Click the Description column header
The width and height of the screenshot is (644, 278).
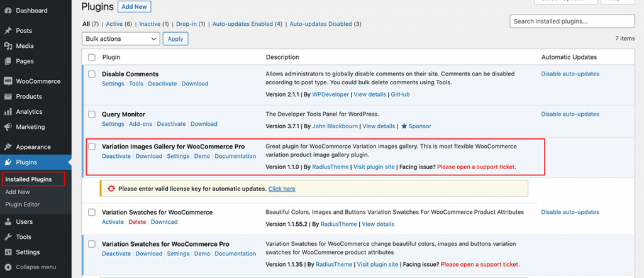[282, 57]
